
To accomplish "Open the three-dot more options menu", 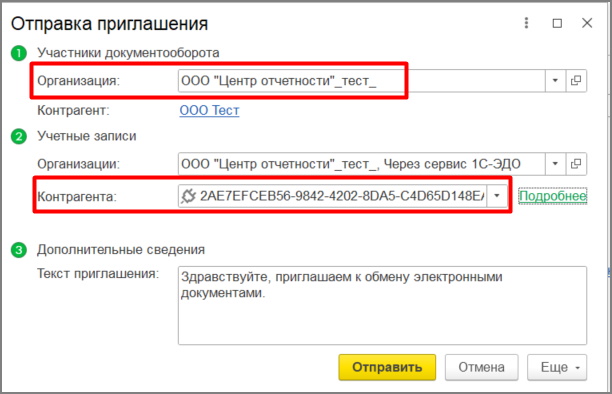I will (x=527, y=23).
